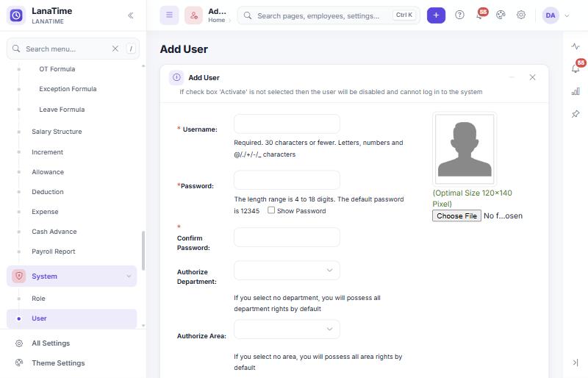Image resolution: width=588 pixels, height=378 pixels.
Task: Open top bar notifications bell
Action: pos(480,15)
